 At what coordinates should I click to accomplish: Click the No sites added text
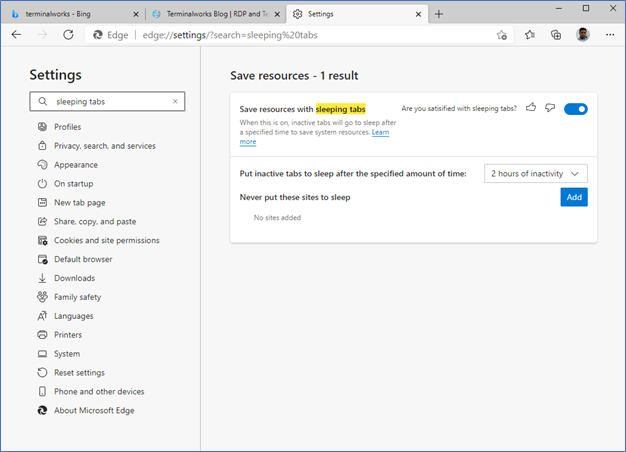(277, 218)
